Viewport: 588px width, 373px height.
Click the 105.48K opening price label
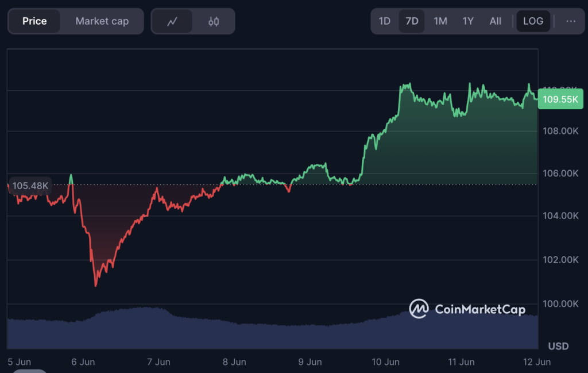30,186
